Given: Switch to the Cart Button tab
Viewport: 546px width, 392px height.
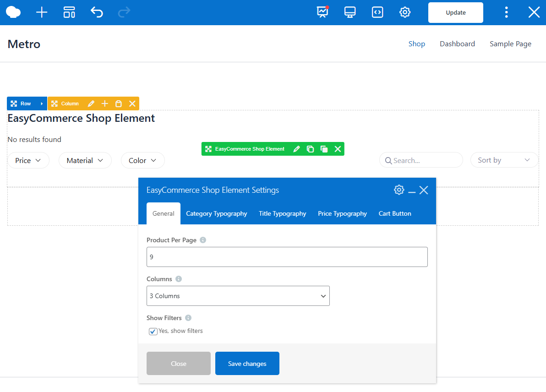Looking at the screenshot, I should [x=395, y=213].
